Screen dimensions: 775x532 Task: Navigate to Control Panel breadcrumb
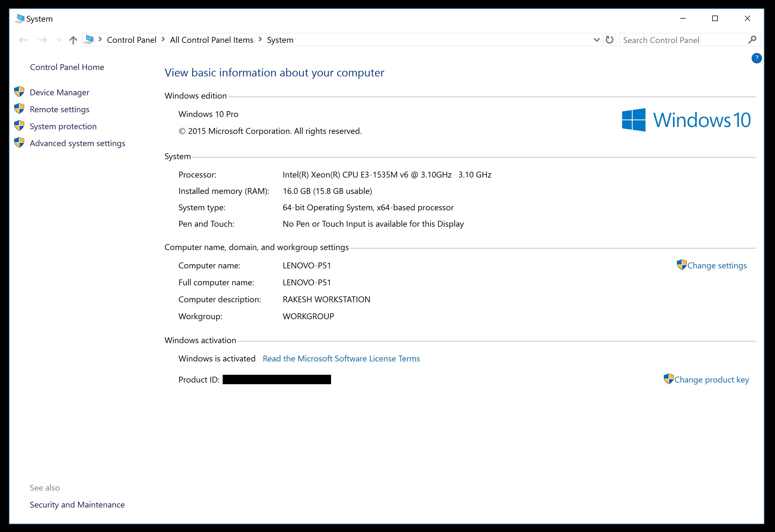click(131, 40)
